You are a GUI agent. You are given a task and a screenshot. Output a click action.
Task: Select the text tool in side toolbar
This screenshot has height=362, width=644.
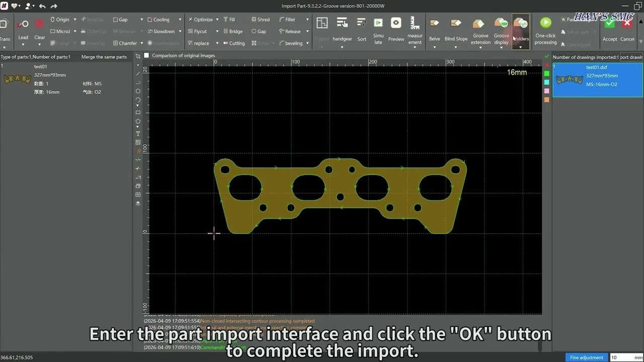pos(138,134)
